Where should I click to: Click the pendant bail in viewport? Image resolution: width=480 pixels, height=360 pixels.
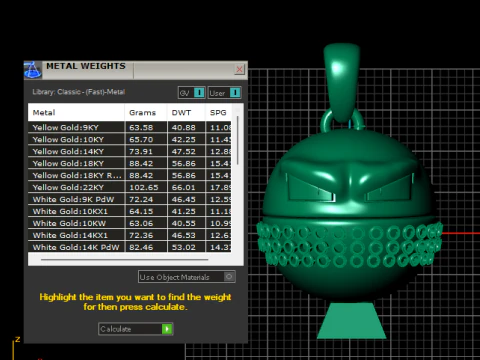pyautogui.click(x=342, y=82)
